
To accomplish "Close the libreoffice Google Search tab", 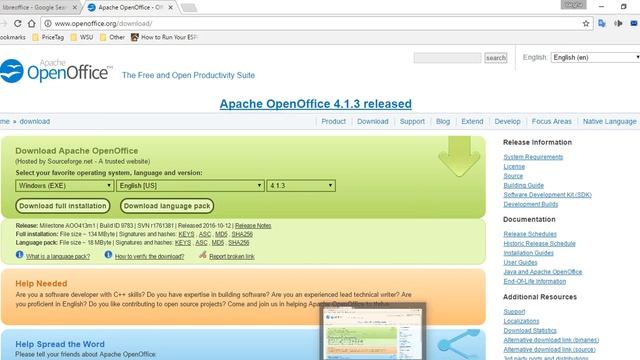I will tap(75, 7).
